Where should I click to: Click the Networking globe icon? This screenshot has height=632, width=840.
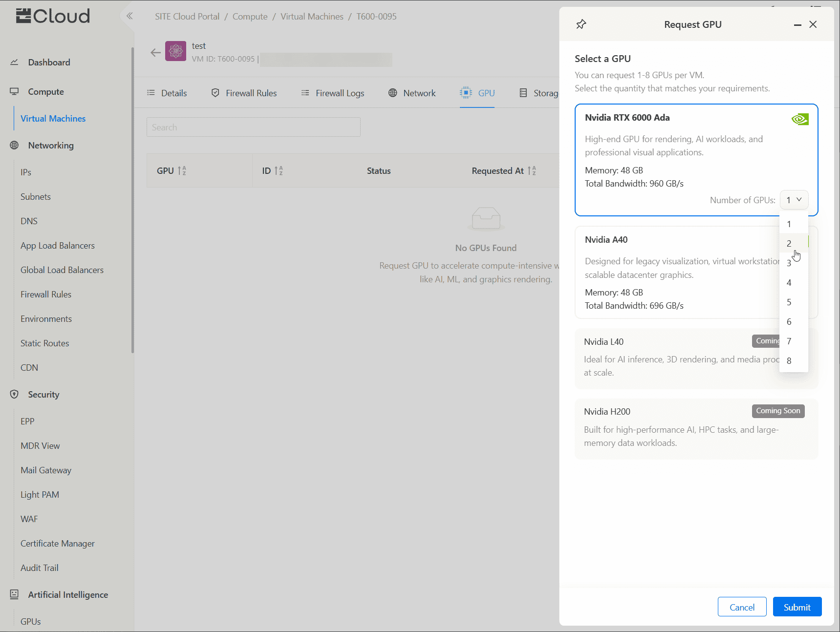tap(14, 146)
